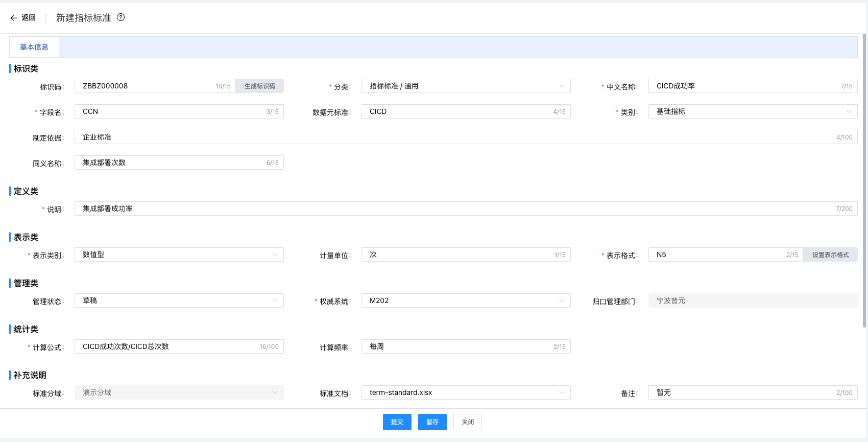Screen dimensions: 868x442
Task: Expand the 管理状态 dropdown showing 草稿
Action: (x=179, y=300)
